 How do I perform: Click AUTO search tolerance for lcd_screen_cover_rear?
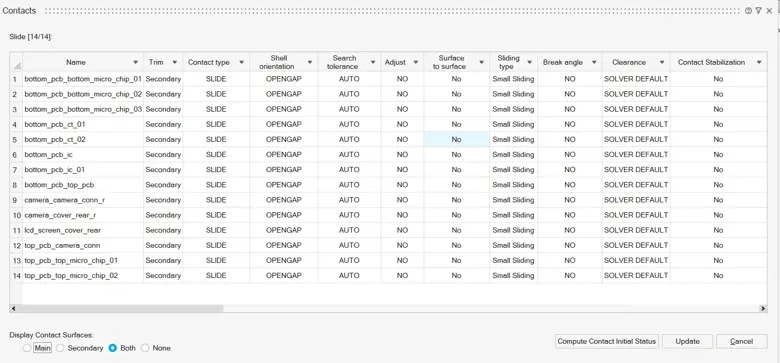[349, 230]
